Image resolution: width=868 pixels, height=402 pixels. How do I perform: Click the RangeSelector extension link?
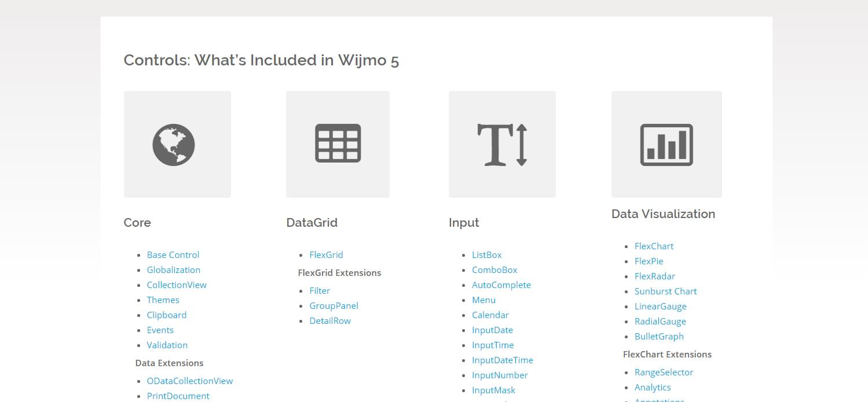tap(664, 373)
